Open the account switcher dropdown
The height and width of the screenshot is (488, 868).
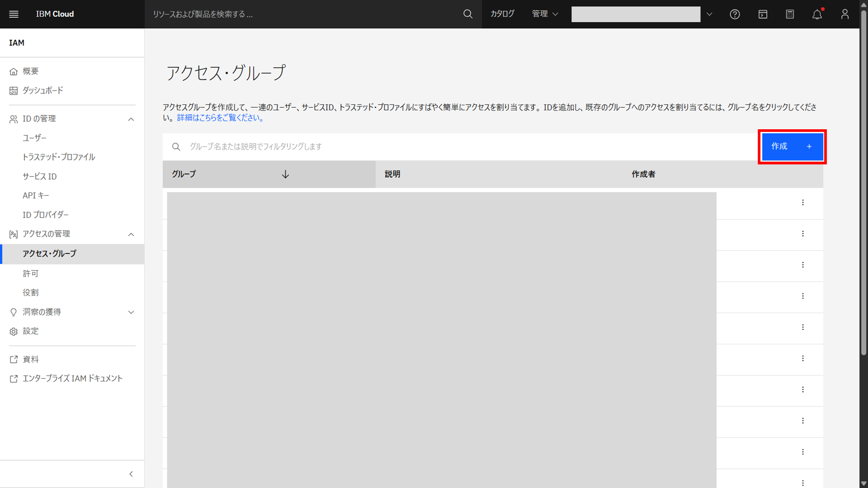[x=709, y=14]
